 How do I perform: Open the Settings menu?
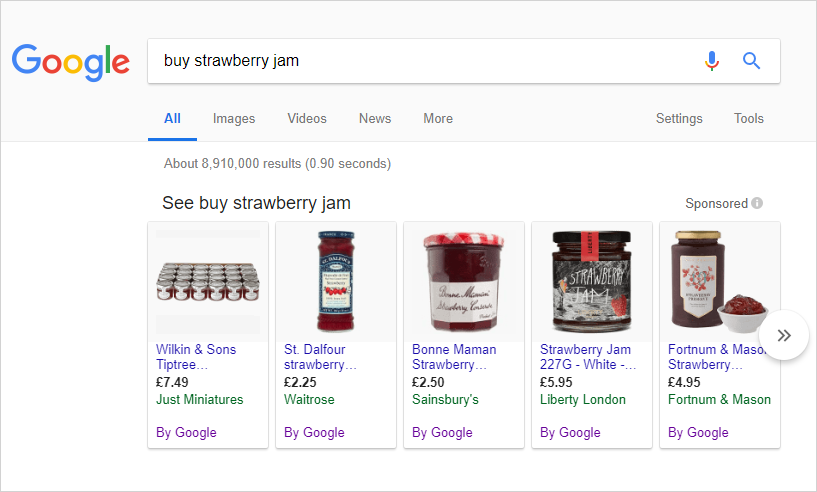pos(679,119)
